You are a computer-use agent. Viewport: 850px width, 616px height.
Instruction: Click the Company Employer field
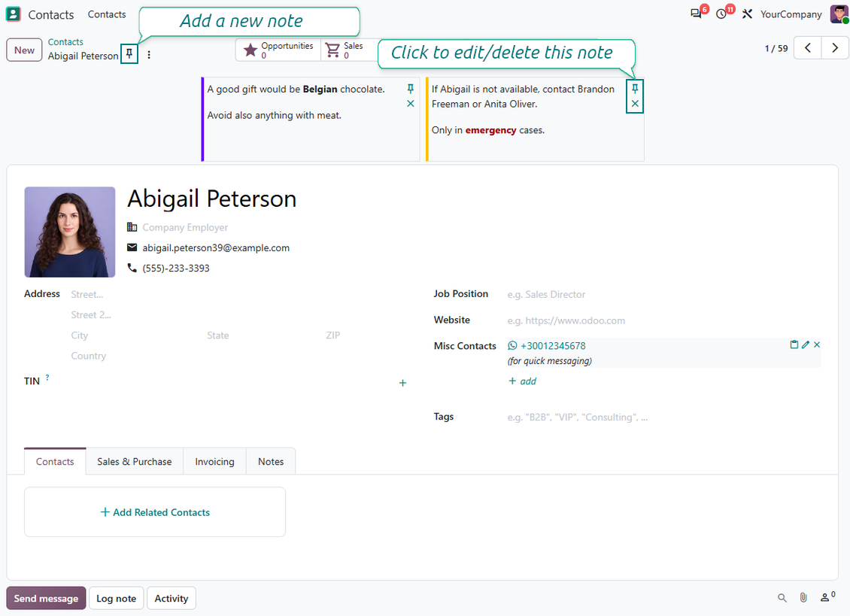point(185,227)
